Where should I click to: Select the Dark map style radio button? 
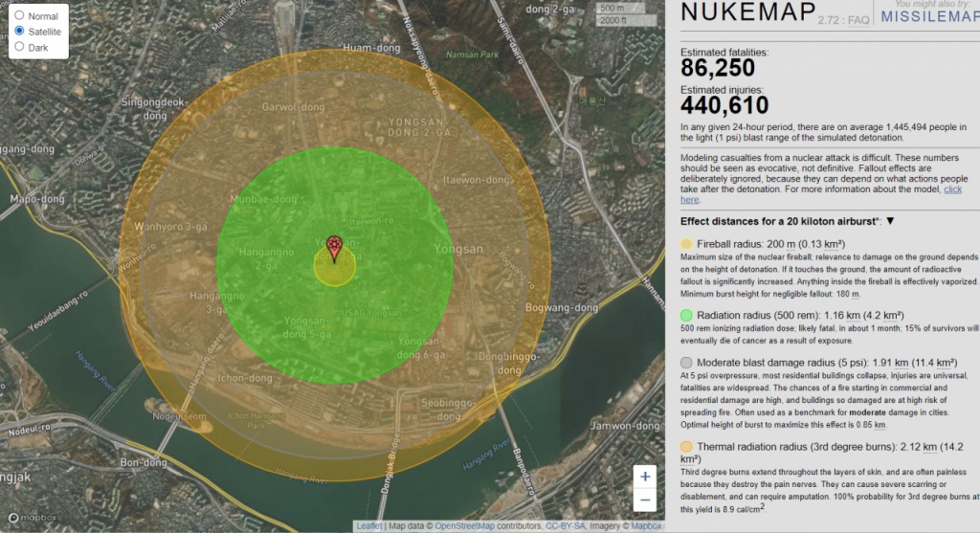click(19, 46)
